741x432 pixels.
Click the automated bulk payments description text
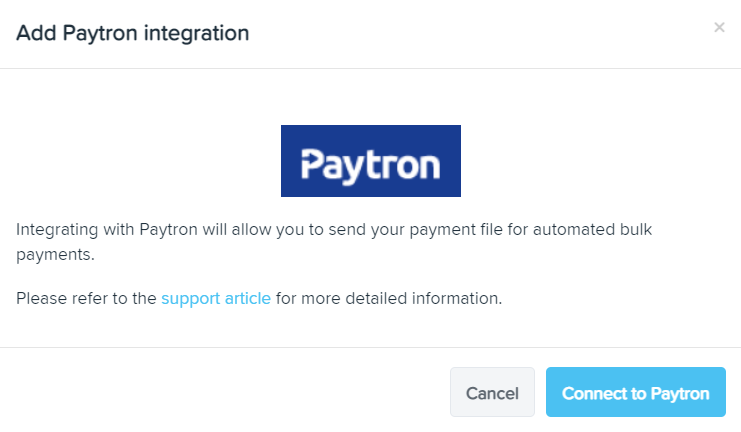coord(334,242)
